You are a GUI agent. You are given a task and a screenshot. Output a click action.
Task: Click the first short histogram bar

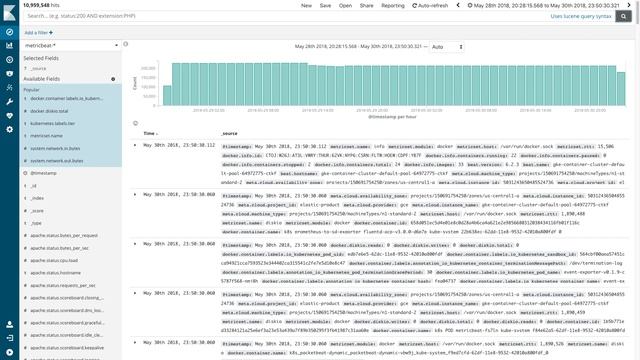(167, 96)
